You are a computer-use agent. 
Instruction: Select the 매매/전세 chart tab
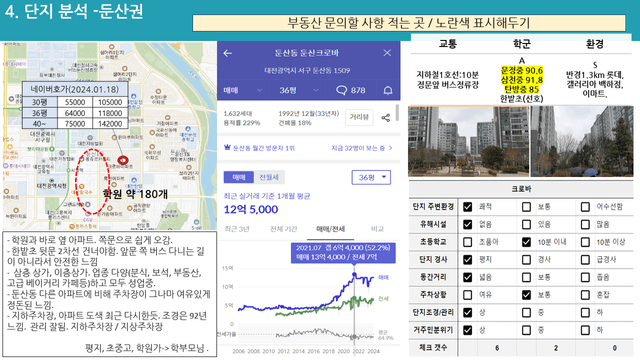tap(330, 229)
